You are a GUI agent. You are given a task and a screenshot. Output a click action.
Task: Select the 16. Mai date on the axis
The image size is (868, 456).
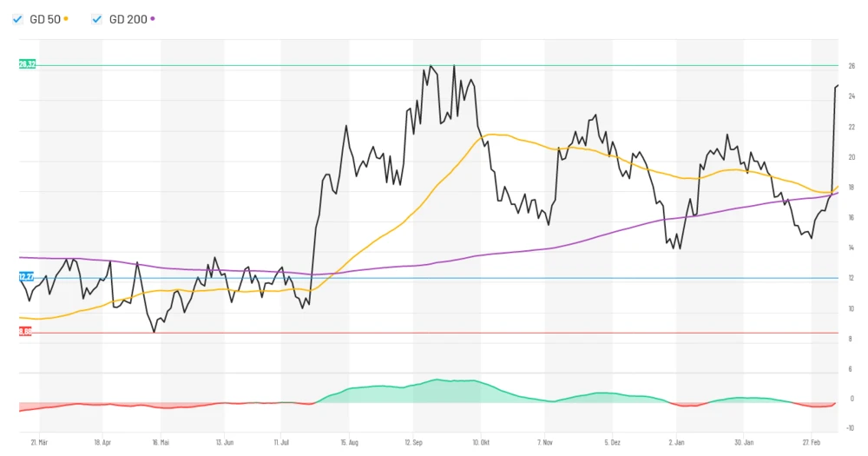pyautogui.click(x=159, y=441)
